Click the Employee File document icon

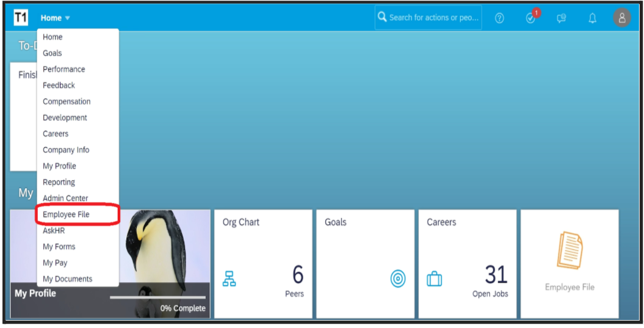click(570, 250)
